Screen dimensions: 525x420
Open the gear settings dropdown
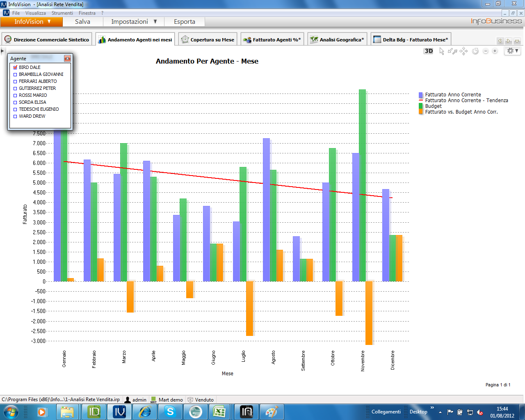pyautogui.click(x=513, y=51)
